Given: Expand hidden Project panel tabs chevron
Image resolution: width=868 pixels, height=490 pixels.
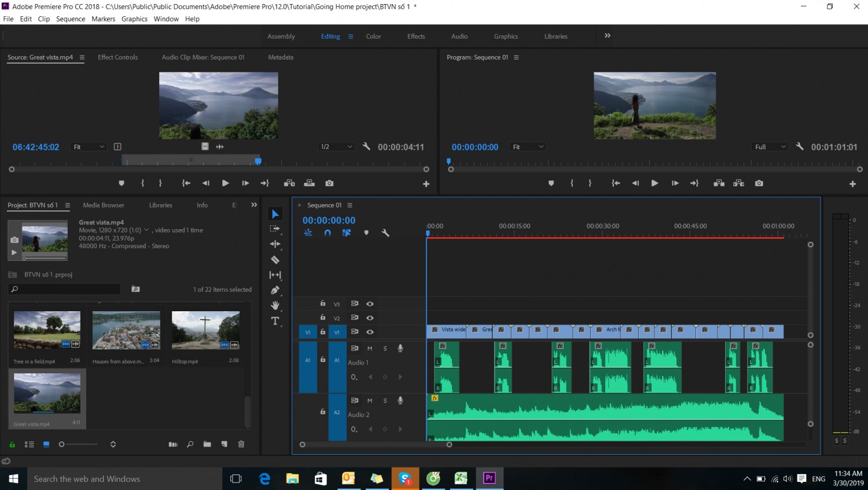Looking at the screenshot, I should coord(254,205).
